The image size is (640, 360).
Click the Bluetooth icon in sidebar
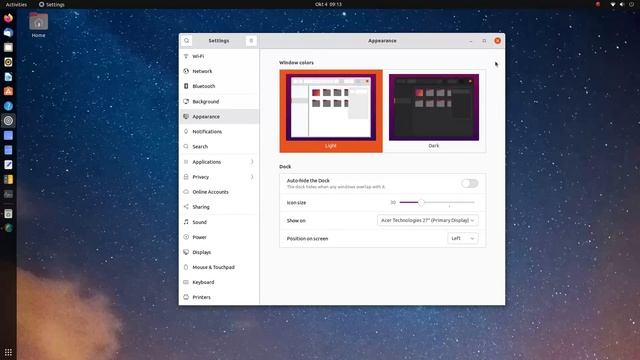186,86
